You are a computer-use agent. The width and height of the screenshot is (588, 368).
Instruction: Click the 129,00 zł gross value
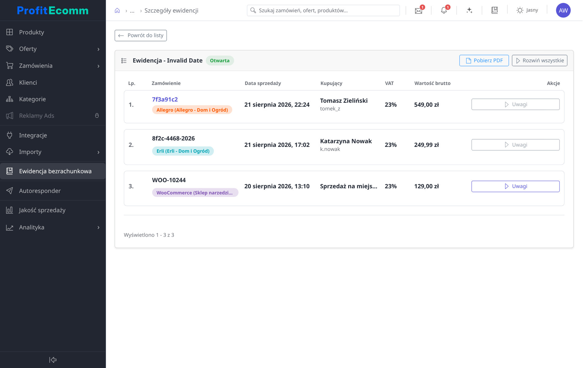(426, 186)
